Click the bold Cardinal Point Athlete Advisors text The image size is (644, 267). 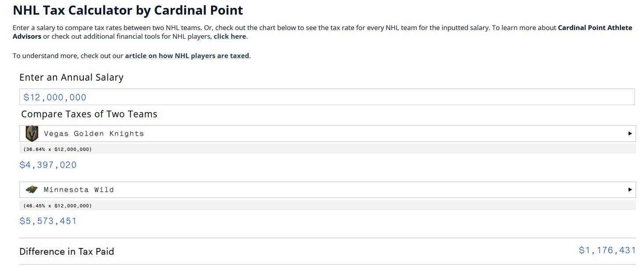point(595,28)
